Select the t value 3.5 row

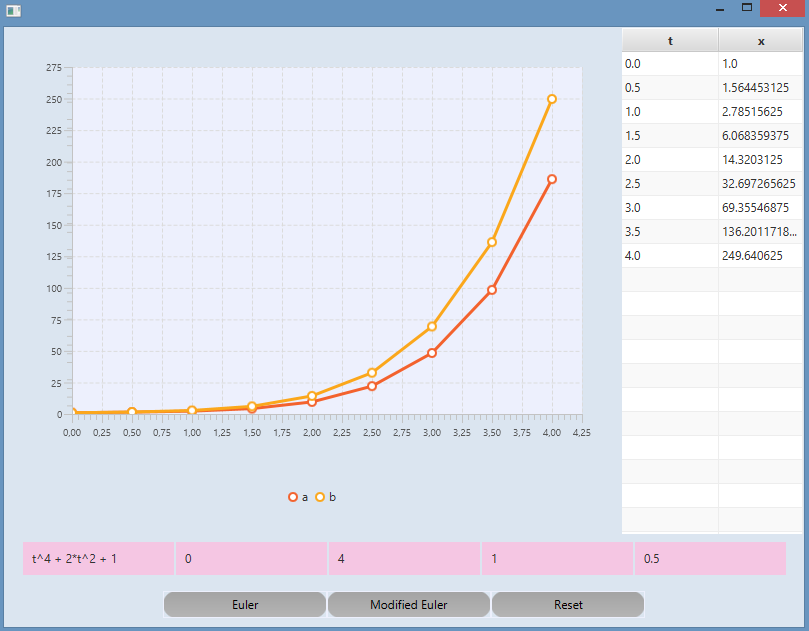pyautogui.click(x=670, y=232)
